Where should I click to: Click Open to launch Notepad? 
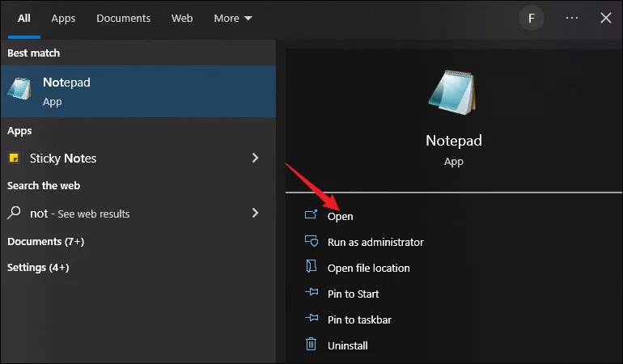coord(340,217)
